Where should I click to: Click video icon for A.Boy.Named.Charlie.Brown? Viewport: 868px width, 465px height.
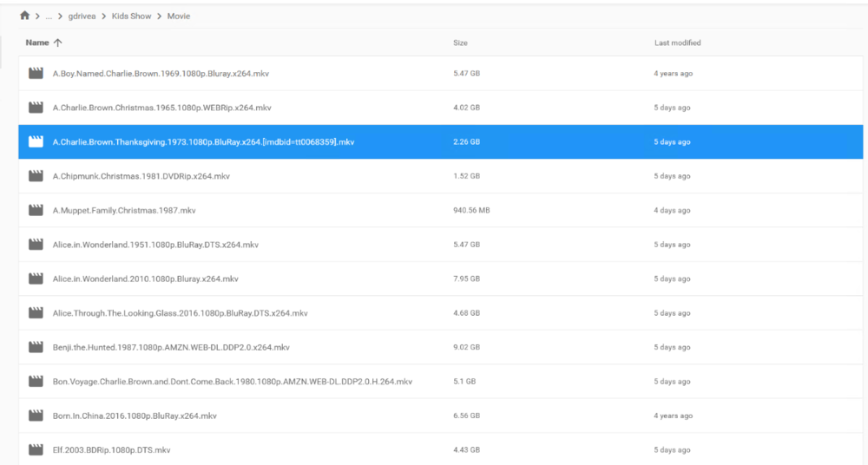(36, 73)
